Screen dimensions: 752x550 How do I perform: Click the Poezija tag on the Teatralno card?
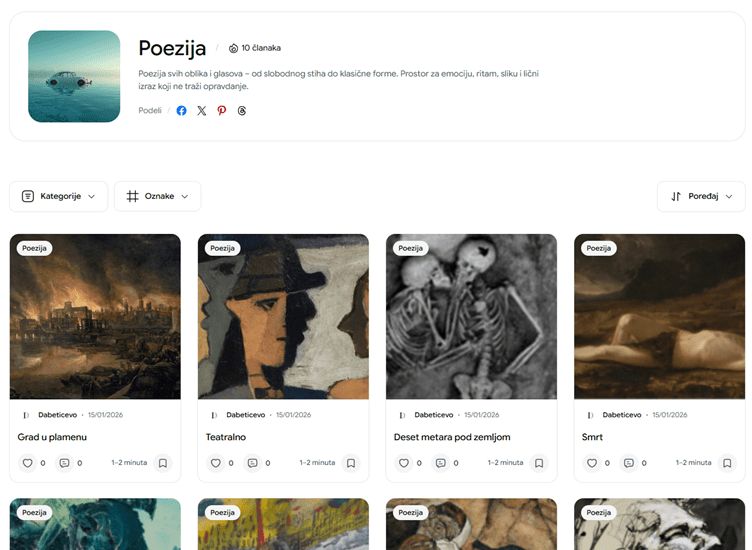tap(222, 248)
